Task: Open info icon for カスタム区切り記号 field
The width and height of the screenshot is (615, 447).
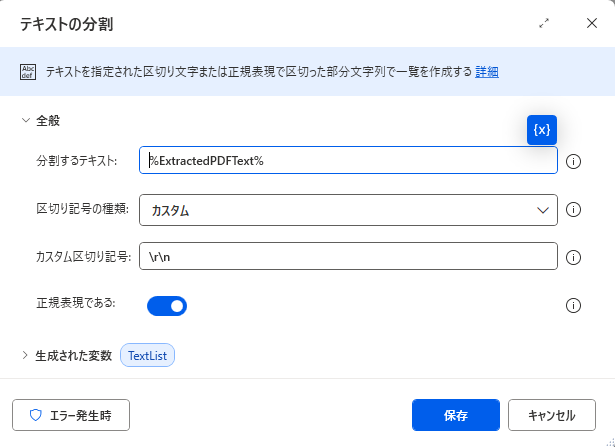Action: click(x=573, y=258)
